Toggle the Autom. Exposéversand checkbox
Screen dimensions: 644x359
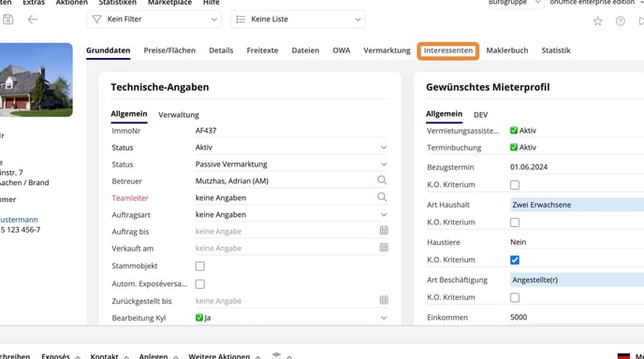click(x=200, y=284)
